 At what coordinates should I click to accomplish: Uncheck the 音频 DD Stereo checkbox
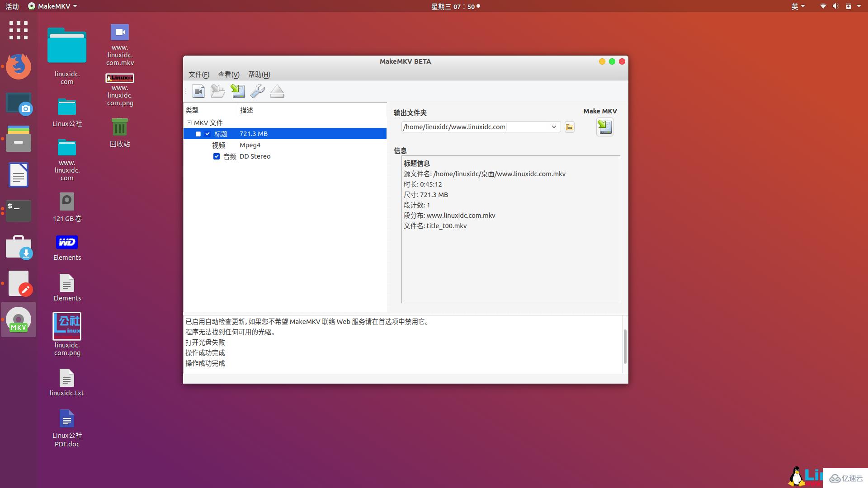tap(217, 156)
